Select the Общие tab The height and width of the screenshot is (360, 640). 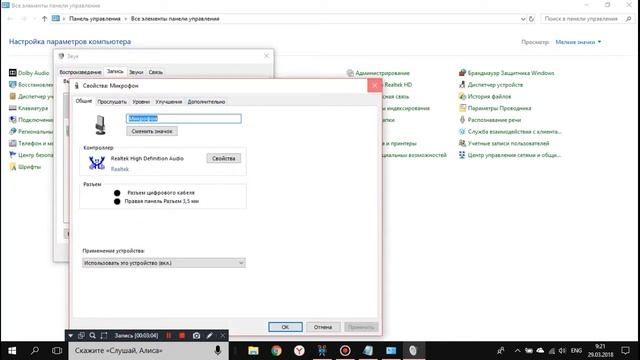(84, 101)
